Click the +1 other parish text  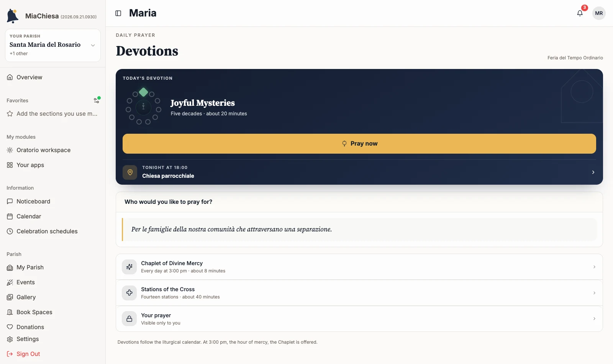pyautogui.click(x=19, y=54)
